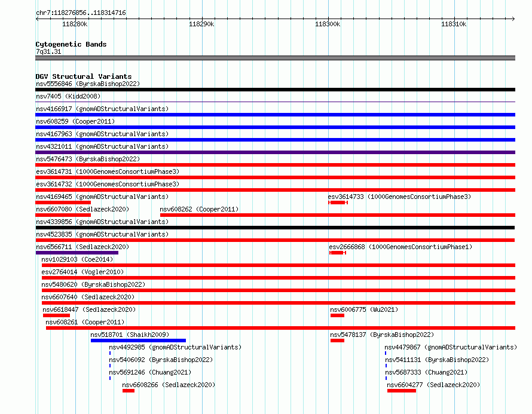Click nsv4492985 gnomAD variant label
The width and height of the screenshot is (532, 414).
pos(175,347)
